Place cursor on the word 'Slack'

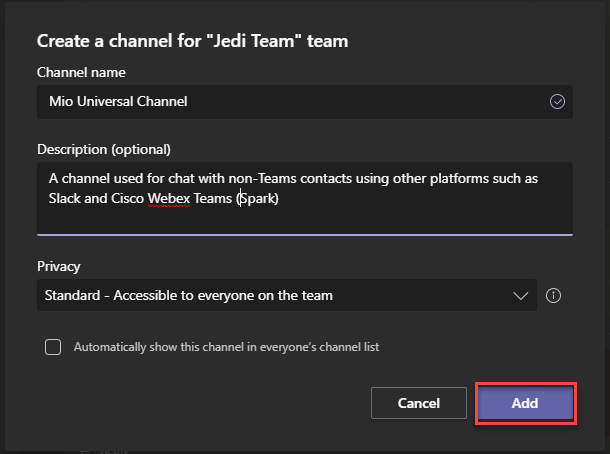pos(65,198)
